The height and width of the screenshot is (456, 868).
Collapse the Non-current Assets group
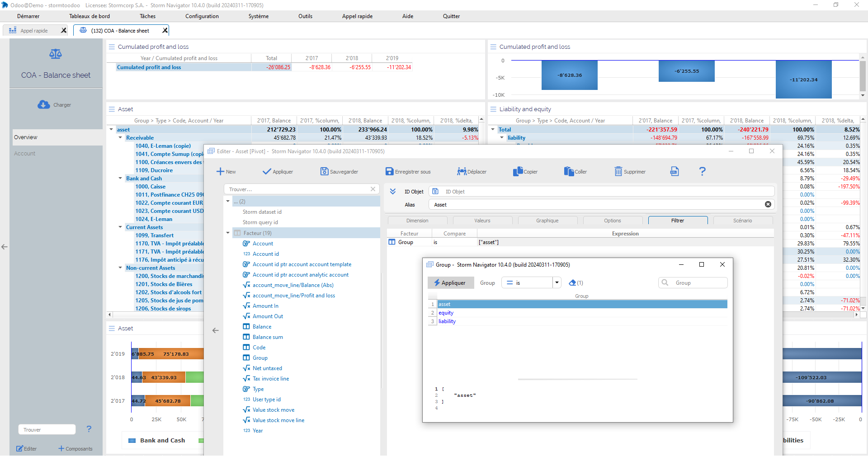120,268
